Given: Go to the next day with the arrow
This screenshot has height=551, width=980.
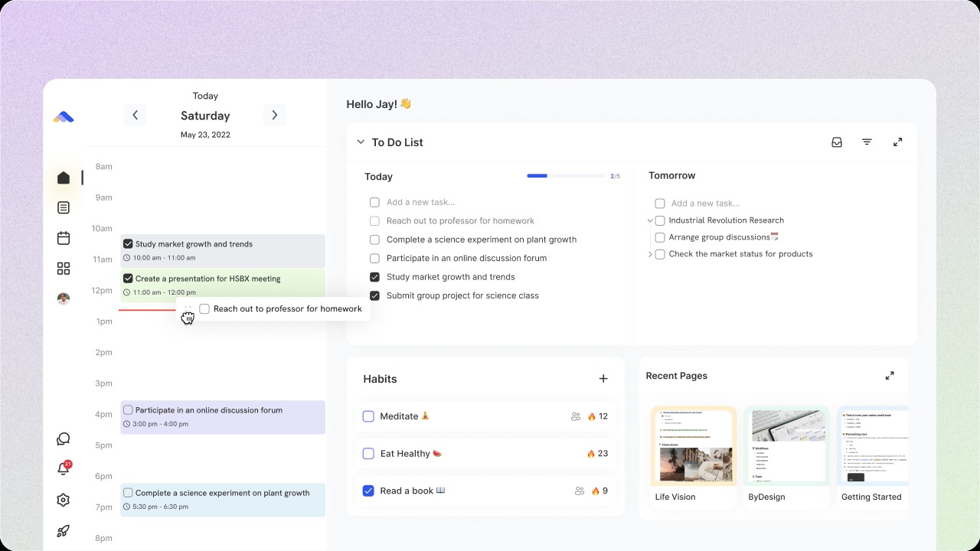Looking at the screenshot, I should pyautogui.click(x=274, y=115).
